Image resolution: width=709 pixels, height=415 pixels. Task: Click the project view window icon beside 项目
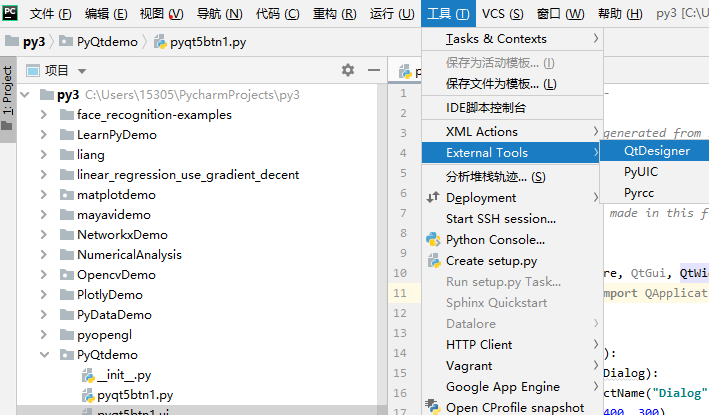click(33, 71)
